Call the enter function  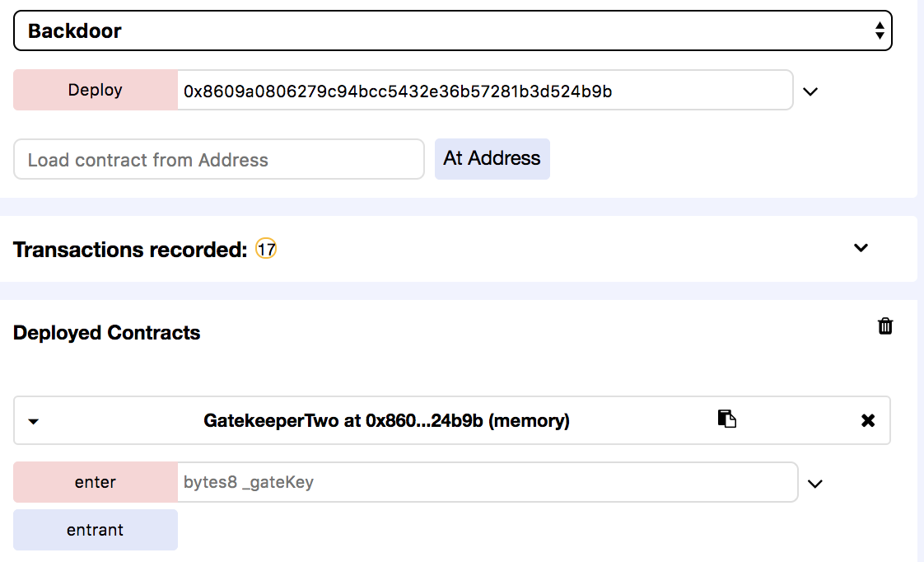96,482
